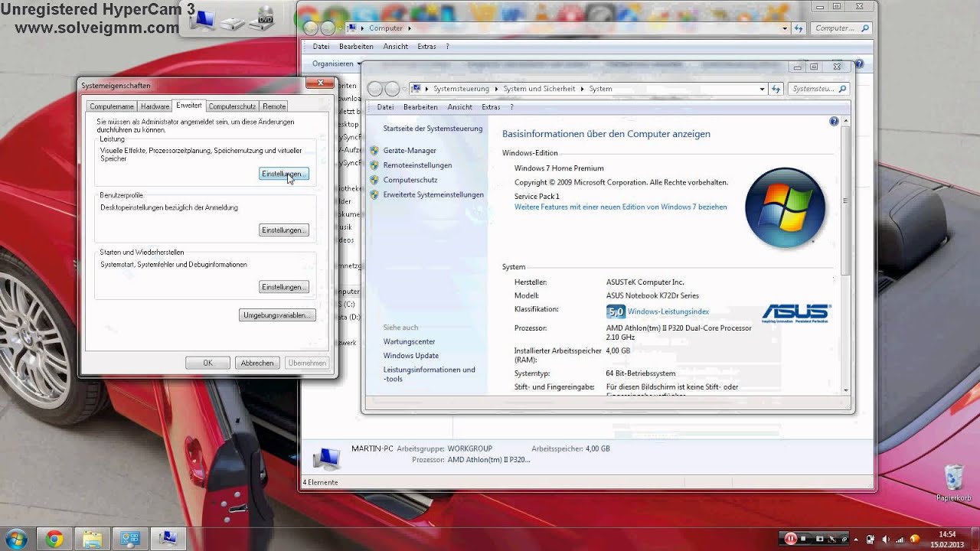Open Windows Explorer from the taskbar
The width and height of the screenshot is (980, 551).
coord(92,539)
